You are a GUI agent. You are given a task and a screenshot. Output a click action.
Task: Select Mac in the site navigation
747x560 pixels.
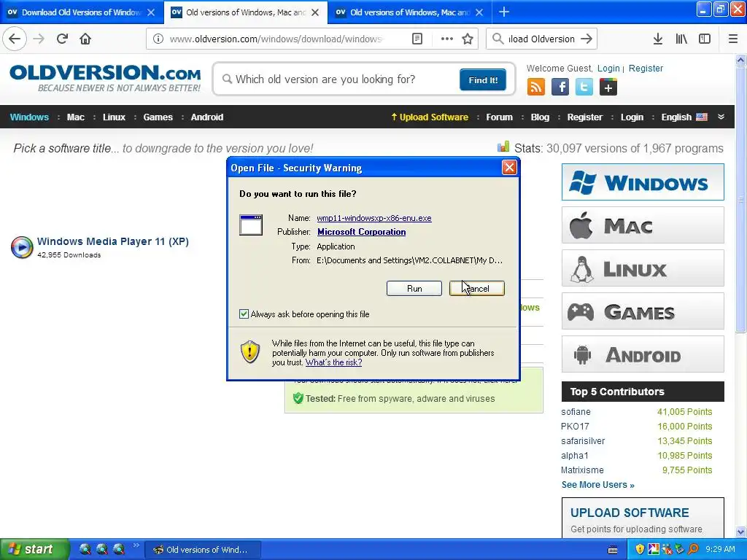tap(76, 117)
